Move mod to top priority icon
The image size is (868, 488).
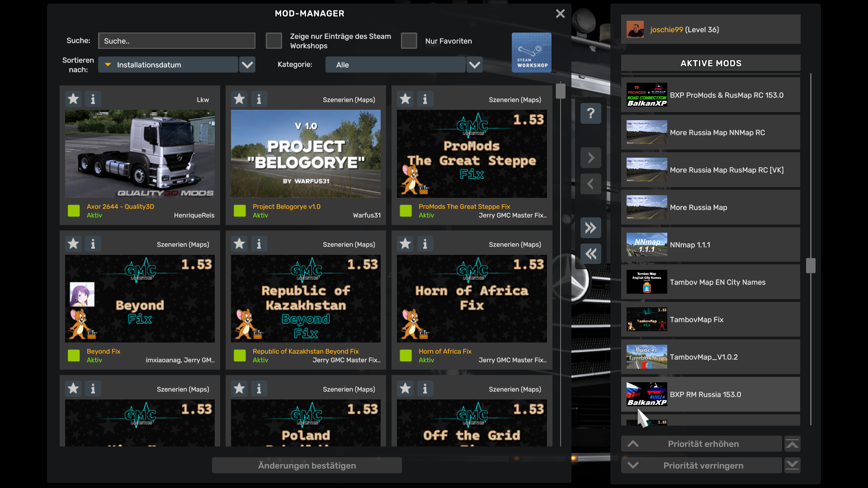pyautogui.click(x=793, y=444)
